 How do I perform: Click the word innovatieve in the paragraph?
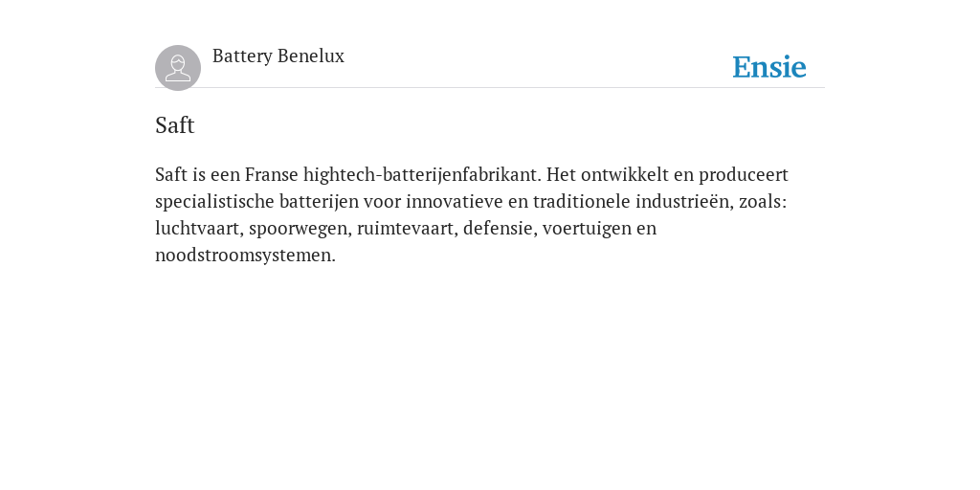click(x=455, y=201)
